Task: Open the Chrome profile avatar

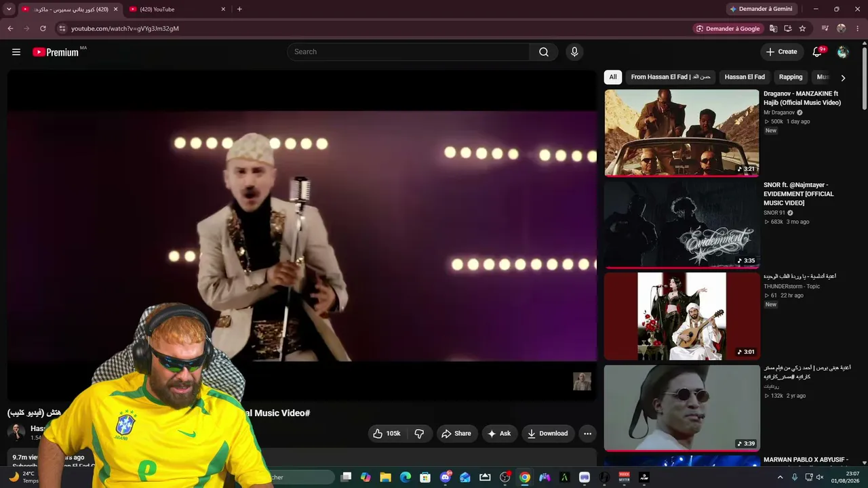Action: [x=842, y=28]
